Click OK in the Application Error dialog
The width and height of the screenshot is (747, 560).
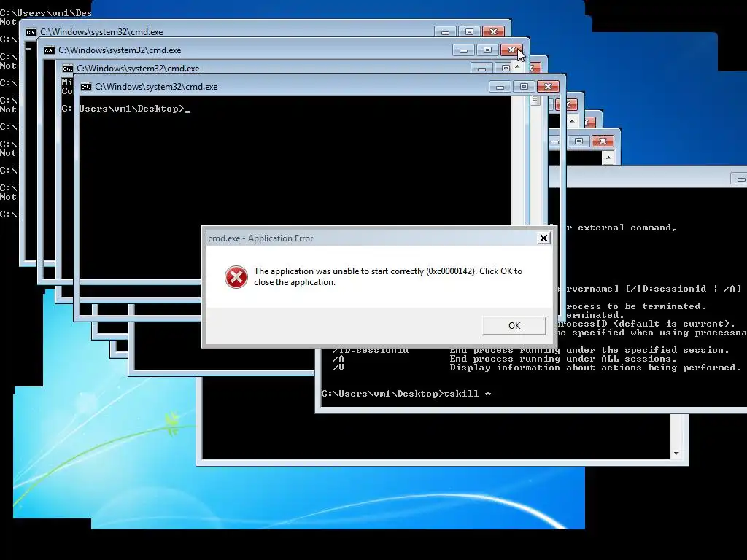pyautogui.click(x=514, y=326)
